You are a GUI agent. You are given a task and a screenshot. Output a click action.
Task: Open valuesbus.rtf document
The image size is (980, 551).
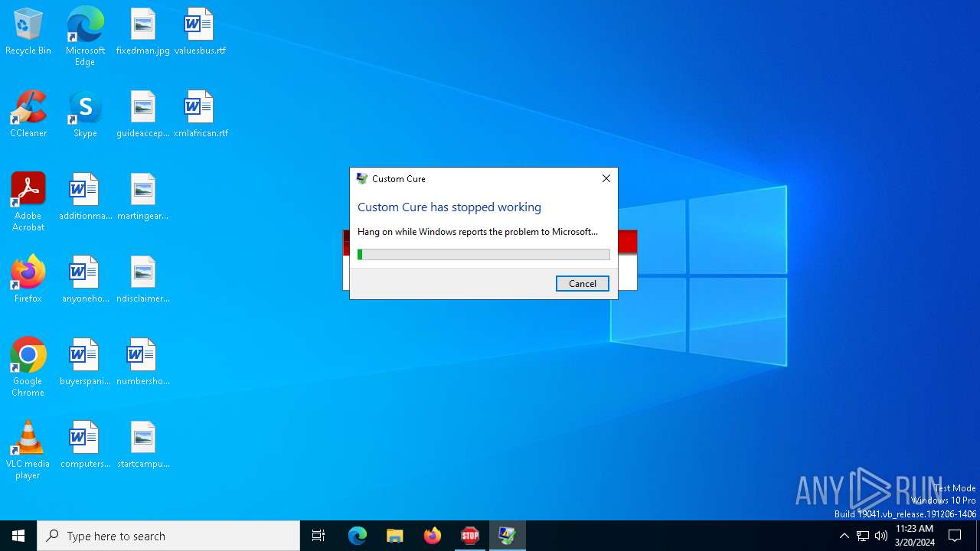[x=200, y=32]
